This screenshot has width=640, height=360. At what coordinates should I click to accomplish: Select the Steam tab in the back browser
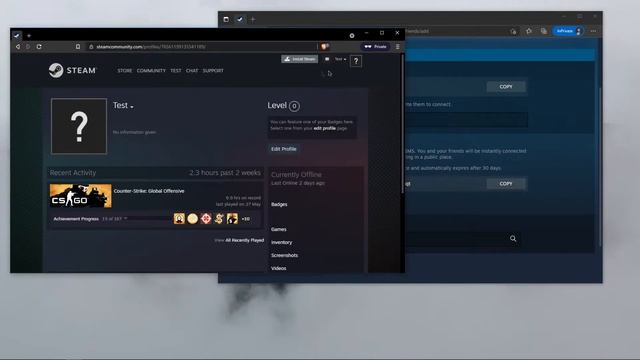click(x=240, y=19)
